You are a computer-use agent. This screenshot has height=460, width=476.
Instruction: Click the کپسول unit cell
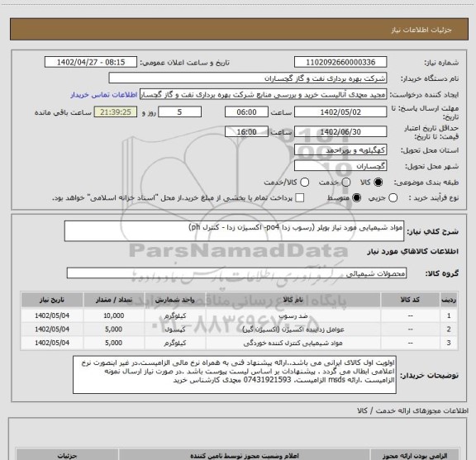click(x=175, y=330)
